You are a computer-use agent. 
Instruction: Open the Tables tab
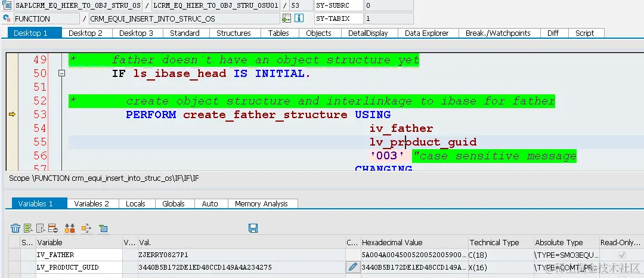[x=278, y=33]
